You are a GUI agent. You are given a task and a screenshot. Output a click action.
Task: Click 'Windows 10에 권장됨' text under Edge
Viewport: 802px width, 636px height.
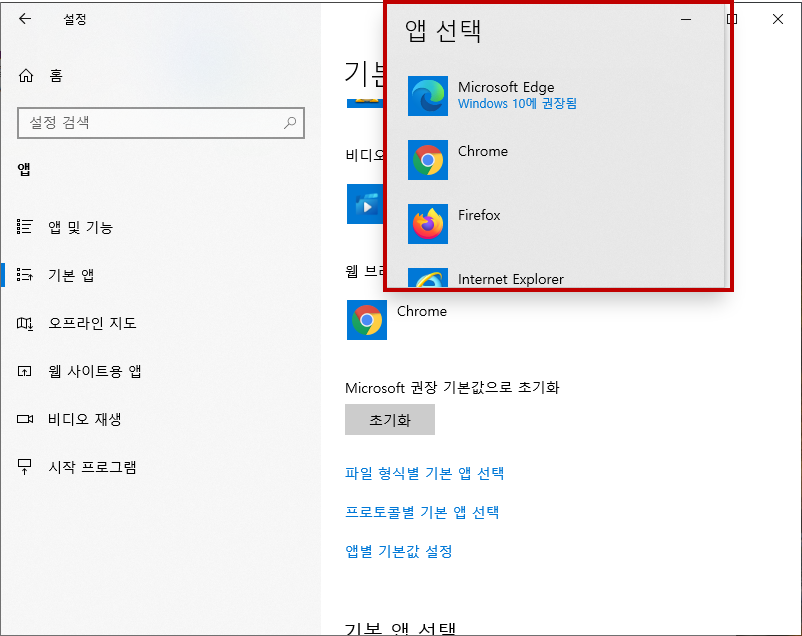tap(517, 103)
